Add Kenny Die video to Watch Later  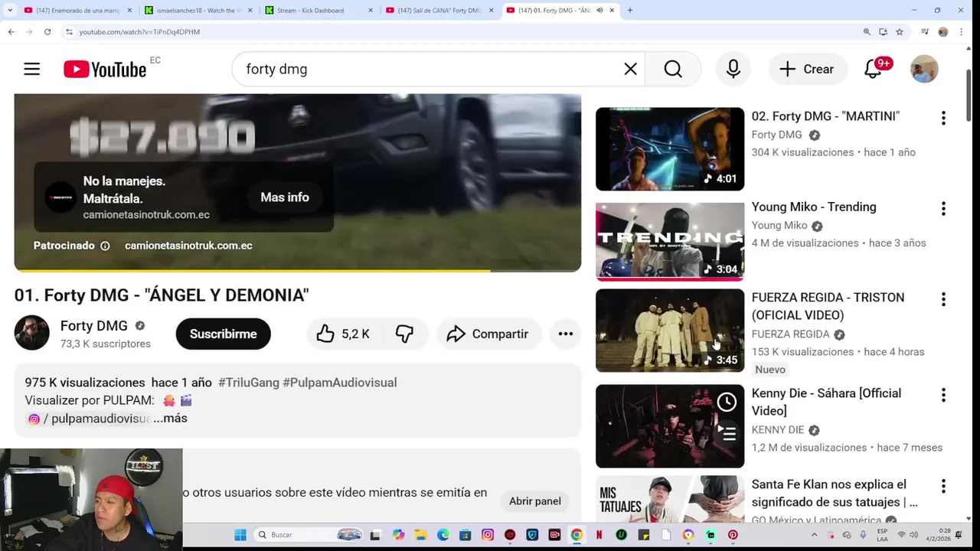coord(727,402)
